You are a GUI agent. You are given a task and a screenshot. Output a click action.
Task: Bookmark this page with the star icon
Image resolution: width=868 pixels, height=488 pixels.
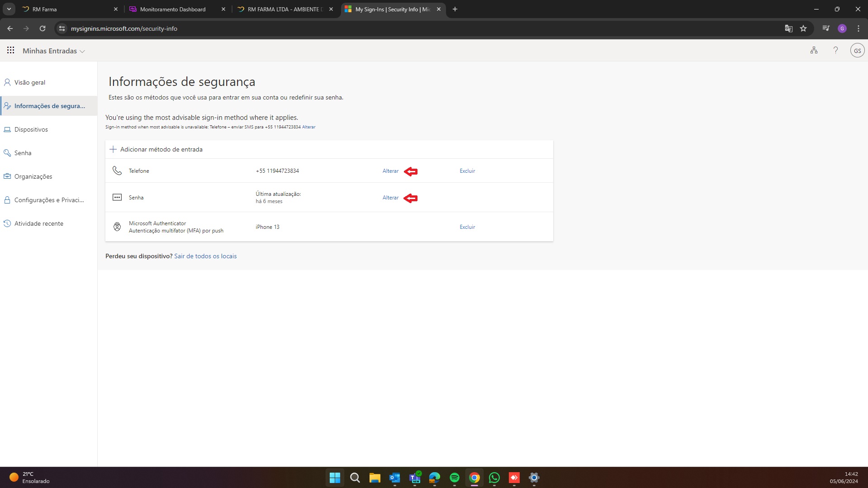click(803, 28)
